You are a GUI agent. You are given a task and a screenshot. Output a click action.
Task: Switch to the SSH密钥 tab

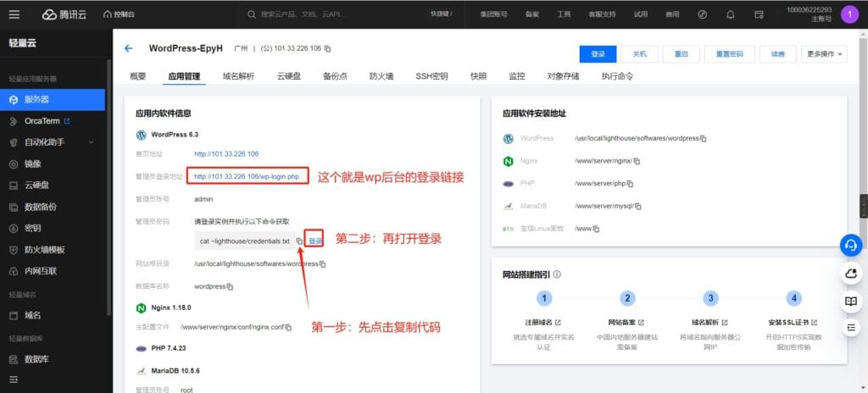(431, 76)
